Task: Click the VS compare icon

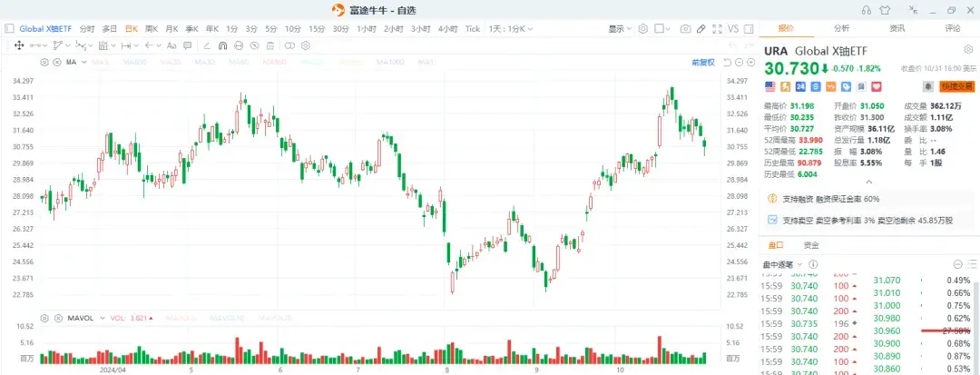Action: point(733,29)
